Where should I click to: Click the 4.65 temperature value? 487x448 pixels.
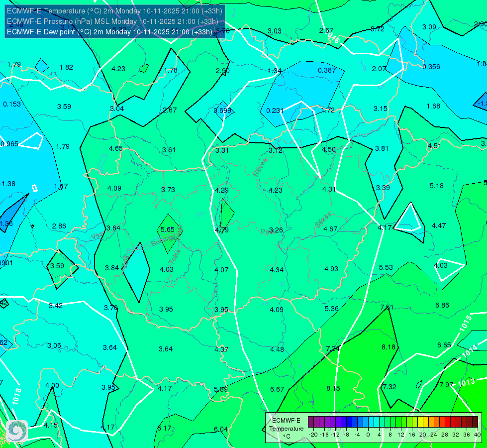(115, 148)
